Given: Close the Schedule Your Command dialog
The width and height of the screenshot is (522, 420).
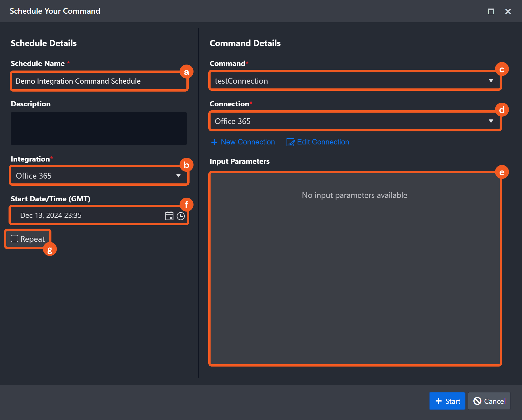Looking at the screenshot, I should (508, 11).
